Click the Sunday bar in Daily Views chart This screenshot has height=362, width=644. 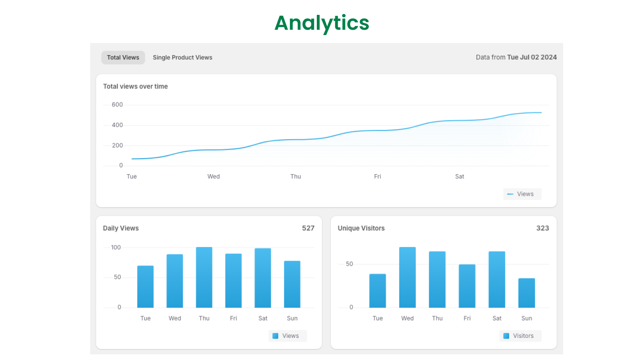click(x=292, y=284)
